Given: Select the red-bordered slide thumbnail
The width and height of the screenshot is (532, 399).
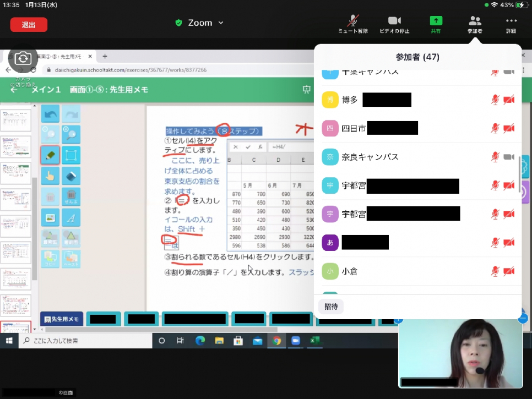Looking at the screenshot, I should coord(15,327).
